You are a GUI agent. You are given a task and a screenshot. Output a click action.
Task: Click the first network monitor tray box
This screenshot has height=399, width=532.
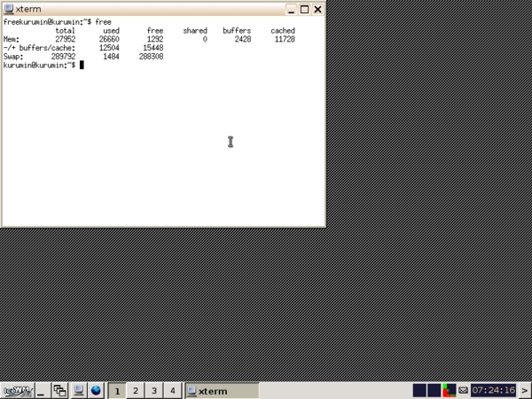pyautogui.click(x=419, y=390)
